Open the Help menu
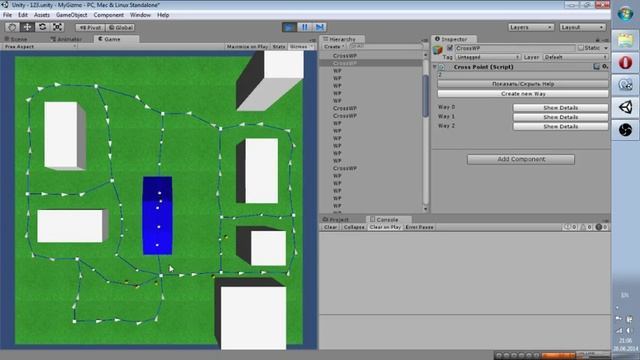This screenshot has width=640, height=360. click(x=163, y=15)
